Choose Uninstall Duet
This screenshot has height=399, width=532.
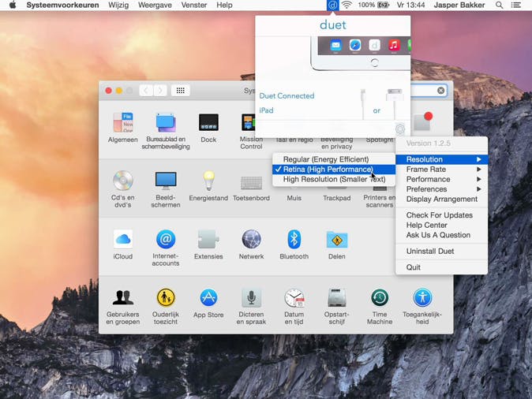[442, 251]
